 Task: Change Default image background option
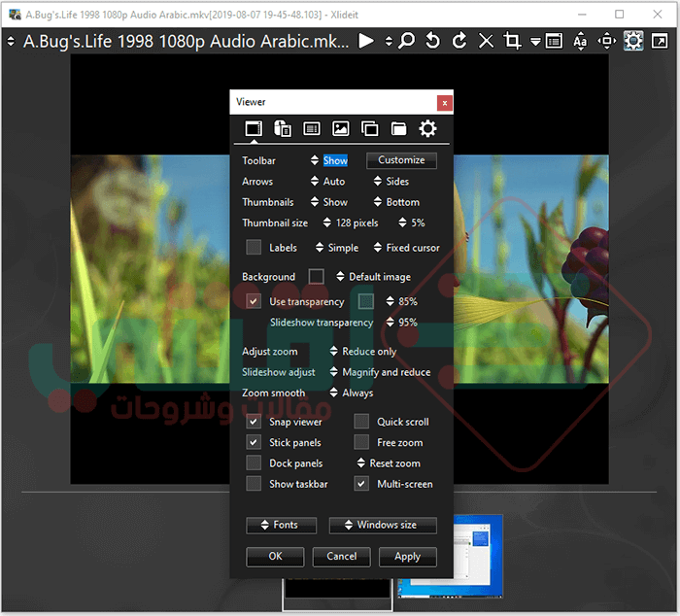[374, 277]
